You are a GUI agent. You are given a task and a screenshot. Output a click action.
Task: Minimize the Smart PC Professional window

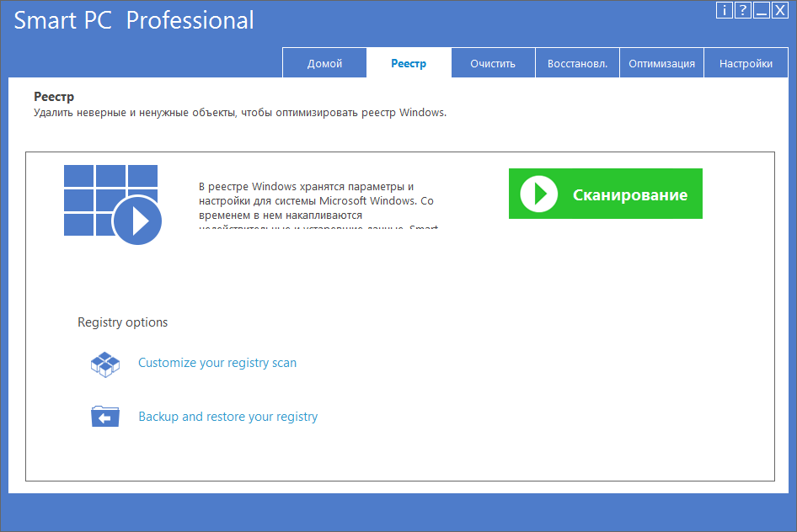(x=762, y=10)
